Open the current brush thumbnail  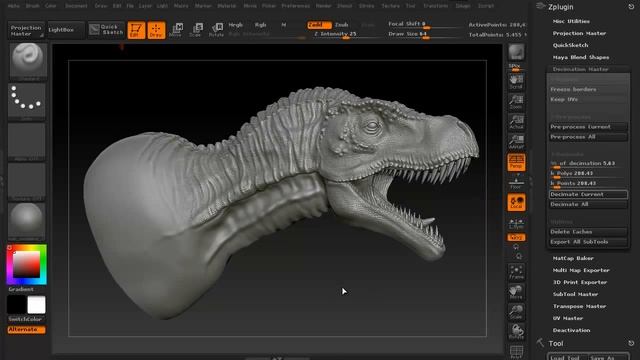tap(27, 62)
